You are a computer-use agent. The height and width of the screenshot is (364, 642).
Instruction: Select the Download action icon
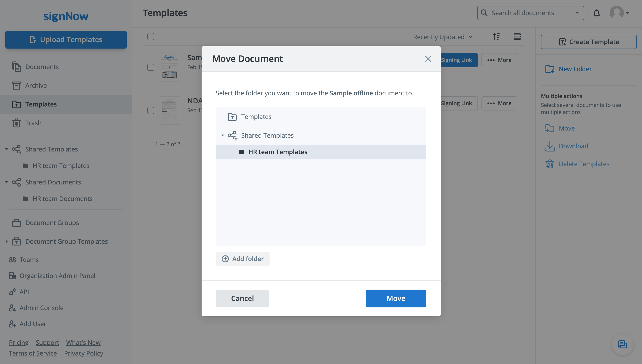tap(549, 146)
